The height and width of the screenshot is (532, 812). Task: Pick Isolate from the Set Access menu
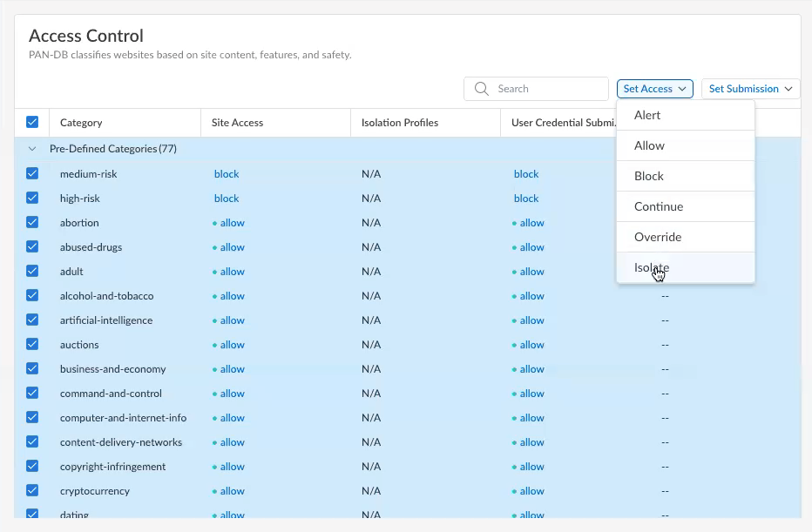[x=652, y=267]
